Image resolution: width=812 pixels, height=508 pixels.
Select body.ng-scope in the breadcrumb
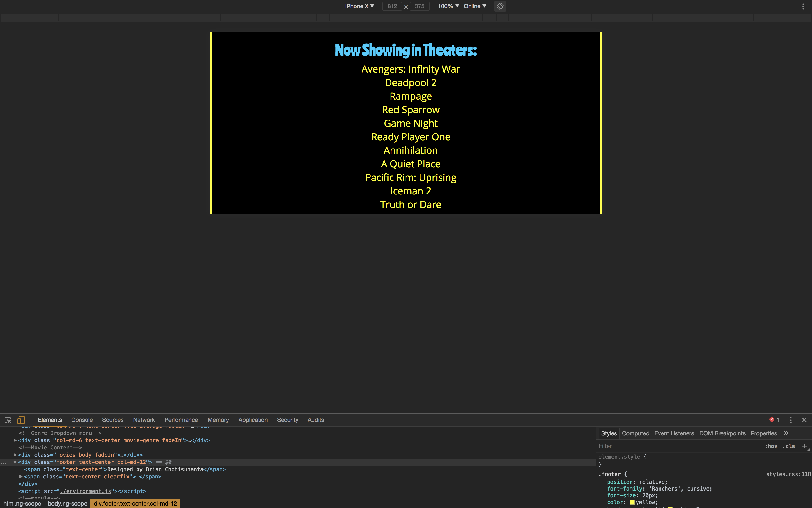point(67,504)
